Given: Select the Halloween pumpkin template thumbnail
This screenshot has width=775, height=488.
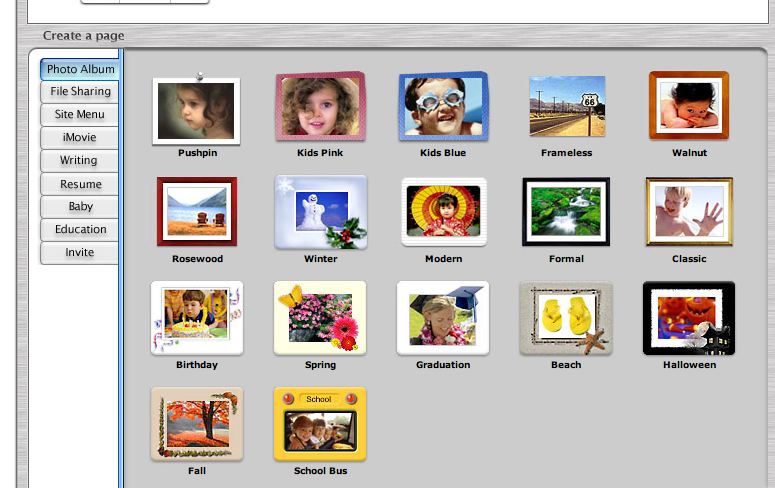Looking at the screenshot, I should pos(689,318).
